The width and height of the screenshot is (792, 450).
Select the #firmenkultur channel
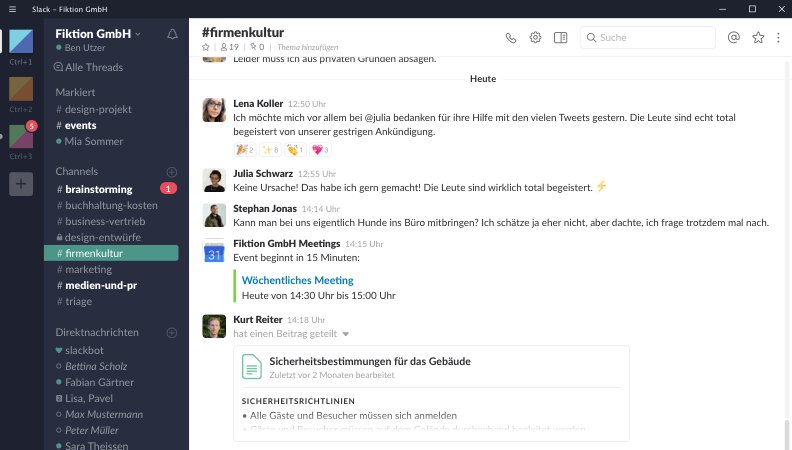(x=111, y=253)
